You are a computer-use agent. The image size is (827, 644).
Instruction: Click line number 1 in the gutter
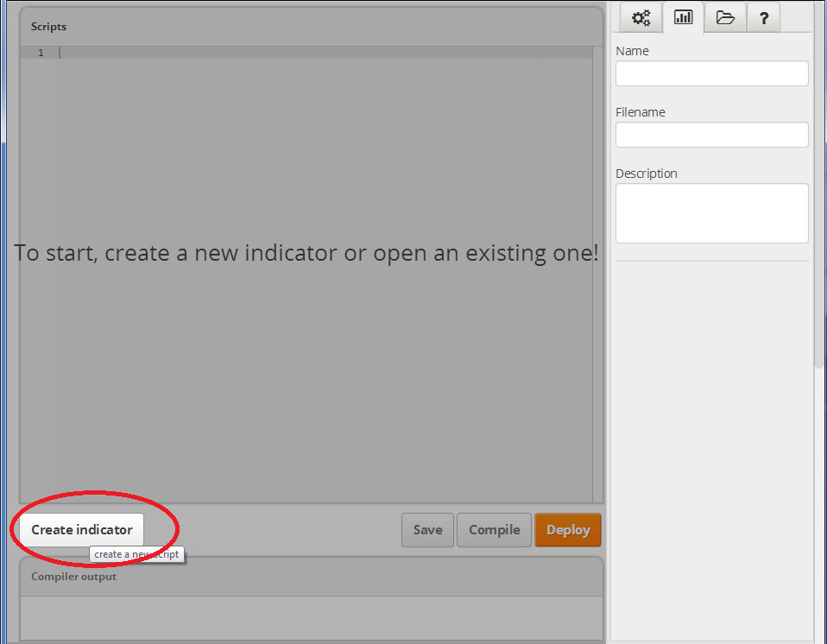pos(41,53)
